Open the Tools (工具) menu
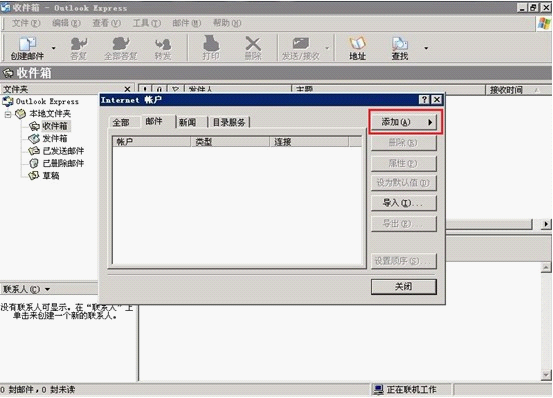The image size is (553, 398). pos(147,23)
